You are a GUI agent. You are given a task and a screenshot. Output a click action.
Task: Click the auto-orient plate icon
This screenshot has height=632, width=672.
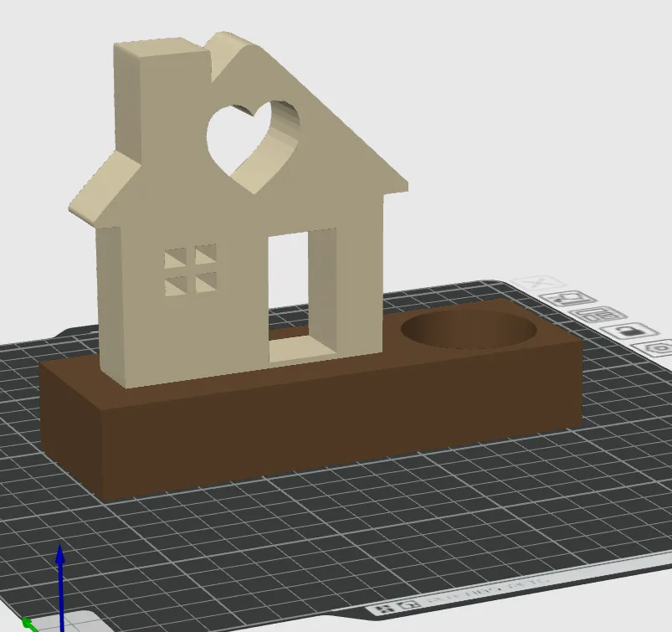click(x=568, y=298)
